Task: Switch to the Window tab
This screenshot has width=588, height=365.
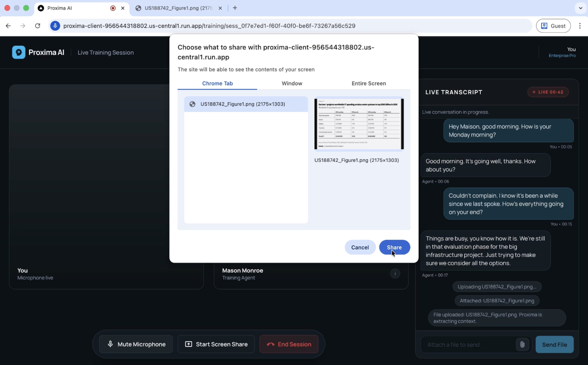Action: click(292, 83)
